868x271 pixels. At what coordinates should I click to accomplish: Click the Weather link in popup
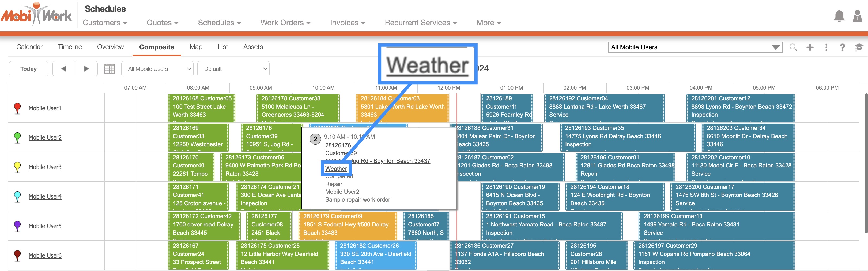(x=336, y=169)
